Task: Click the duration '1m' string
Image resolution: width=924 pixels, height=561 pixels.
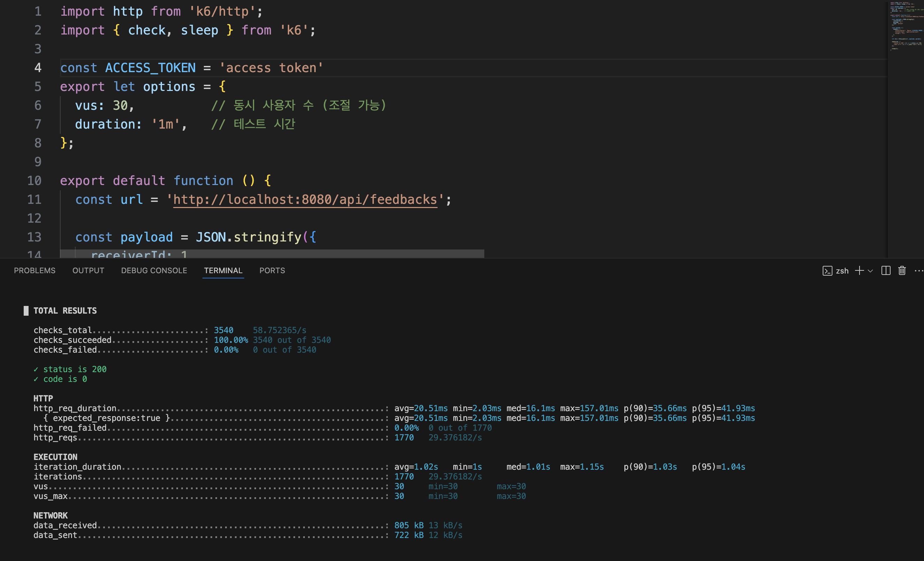Action: point(165,124)
